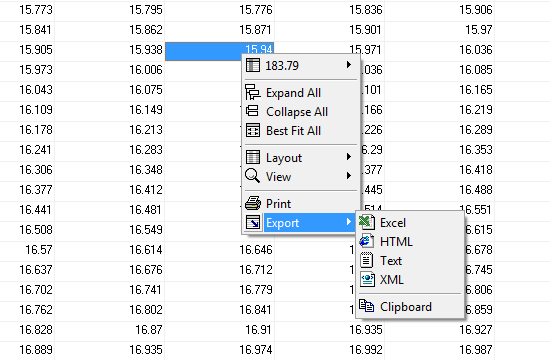The width and height of the screenshot is (550, 360).
Task: Open the 183.79 submenu arrow
Action: point(348,65)
